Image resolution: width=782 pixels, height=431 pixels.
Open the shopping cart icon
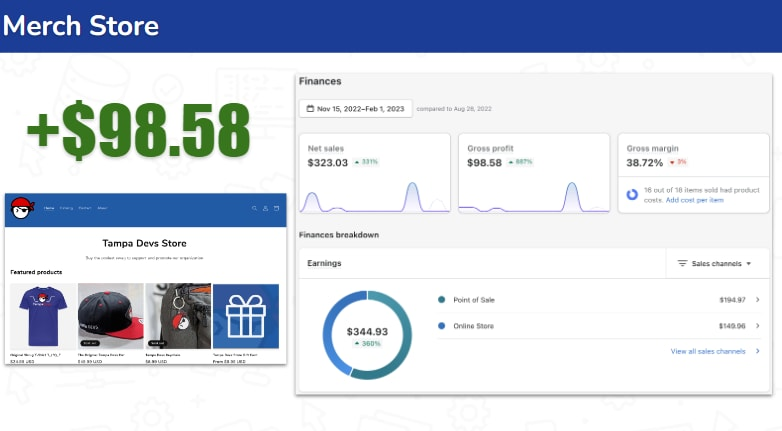[x=276, y=208]
